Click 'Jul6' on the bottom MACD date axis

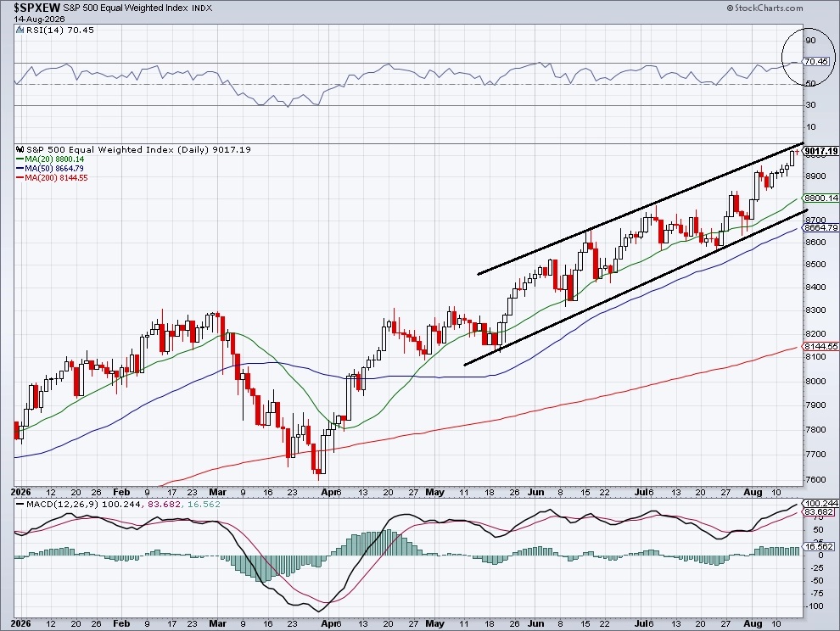[x=645, y=623]
